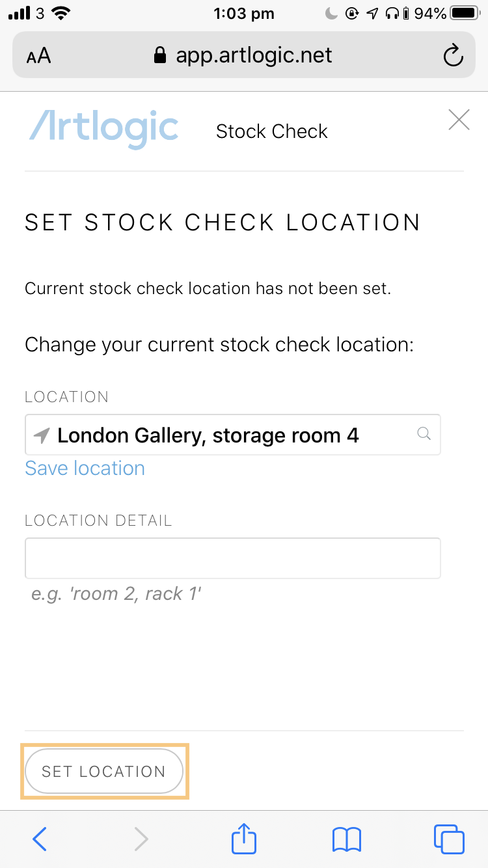Viewport: 488px width, 868px height.
Task: Select the Location Detail text box
Action: pos(233,558)
